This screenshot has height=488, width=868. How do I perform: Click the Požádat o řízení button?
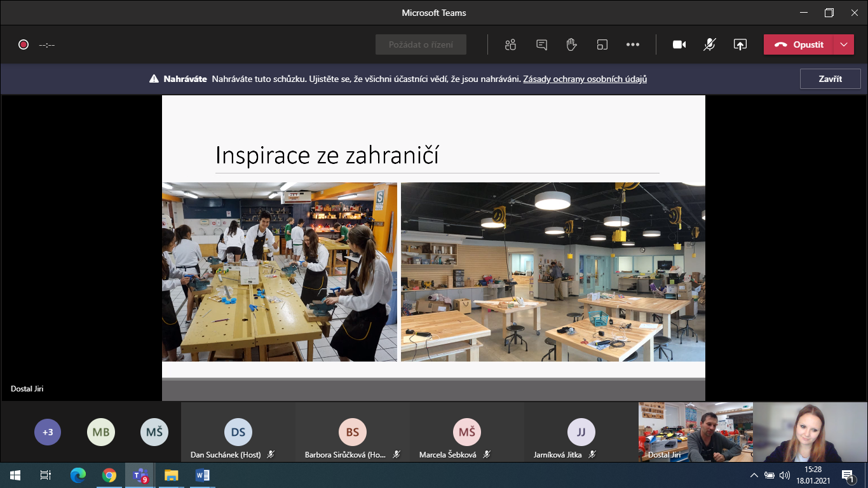(x=421, y=44)
